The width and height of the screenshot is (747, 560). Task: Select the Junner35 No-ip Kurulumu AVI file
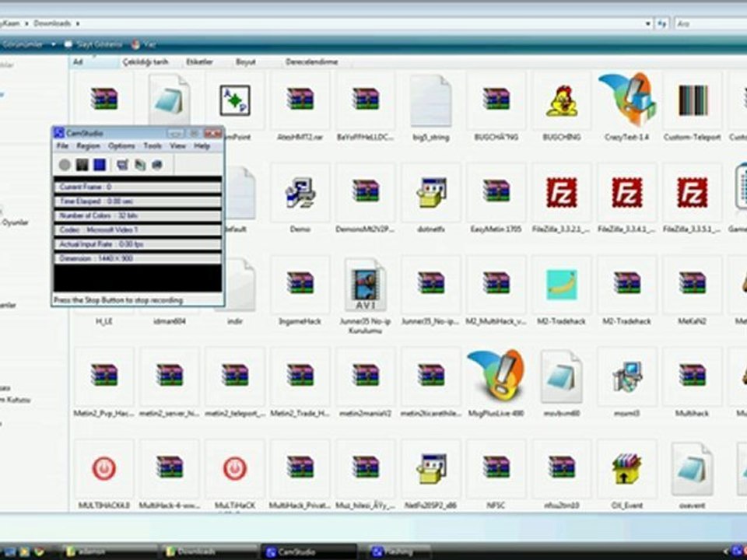tap(365, 285)
